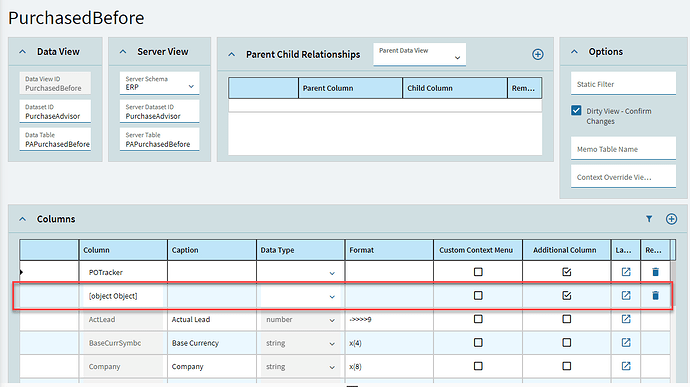The image size is (690, 387).
Task: Click the add column plus icon
Action: click(671, 219)
